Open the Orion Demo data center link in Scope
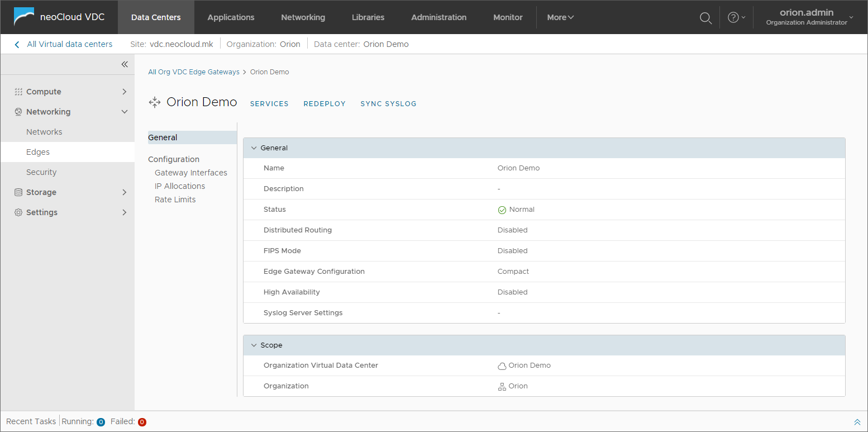 pyautogui.click(x=530, y=365)
